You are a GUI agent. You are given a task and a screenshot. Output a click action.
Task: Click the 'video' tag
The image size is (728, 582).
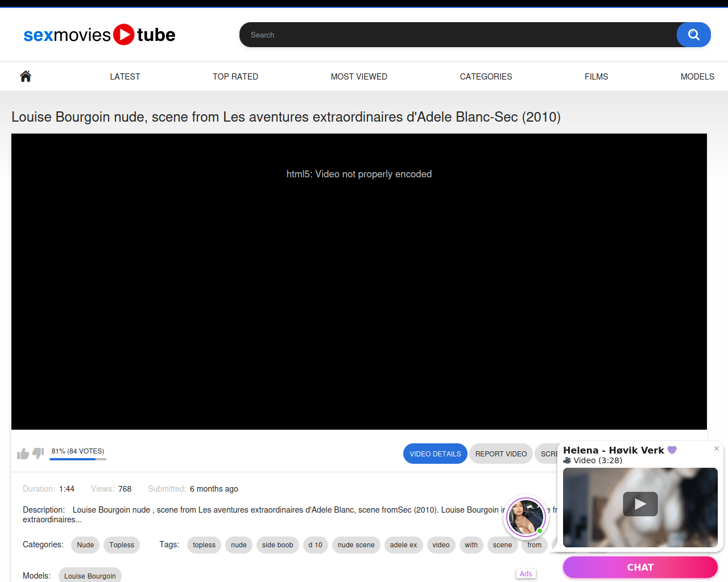tap(441, 545)
